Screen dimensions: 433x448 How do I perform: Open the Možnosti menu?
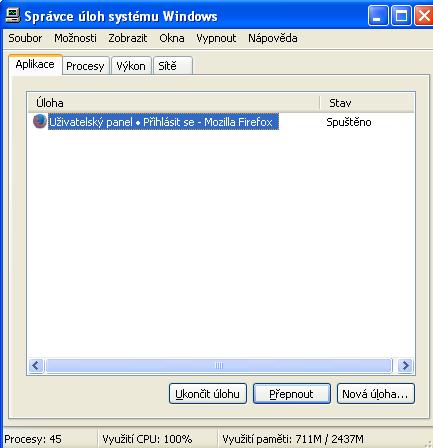pos(75,38)
